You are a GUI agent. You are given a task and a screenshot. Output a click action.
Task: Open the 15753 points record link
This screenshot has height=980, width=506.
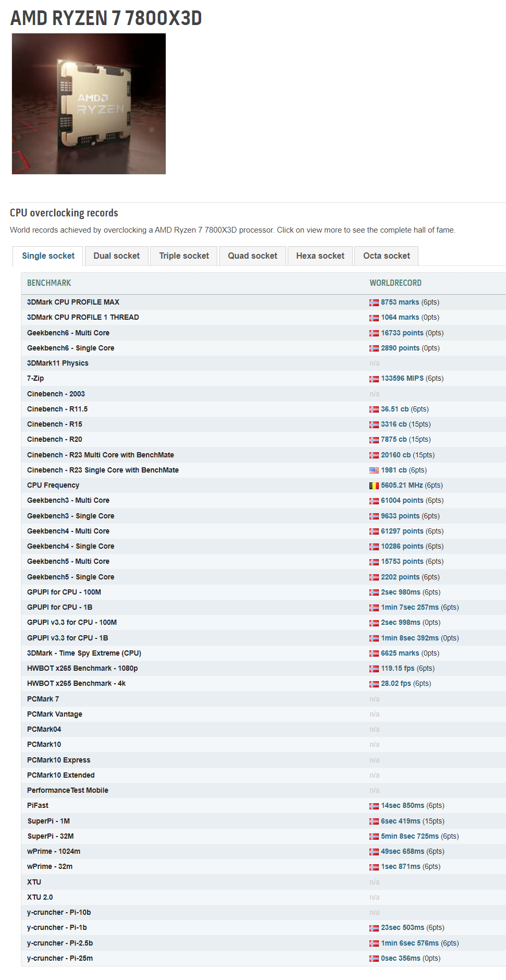pos(402,561)
